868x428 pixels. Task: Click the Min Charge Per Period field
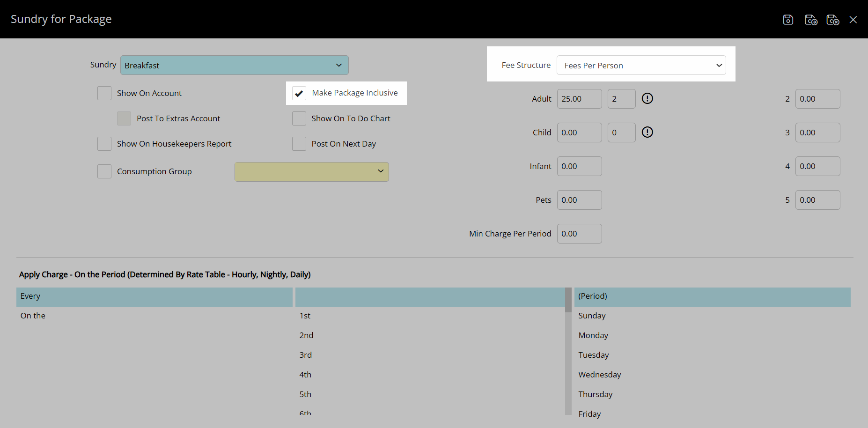[579, 234]
